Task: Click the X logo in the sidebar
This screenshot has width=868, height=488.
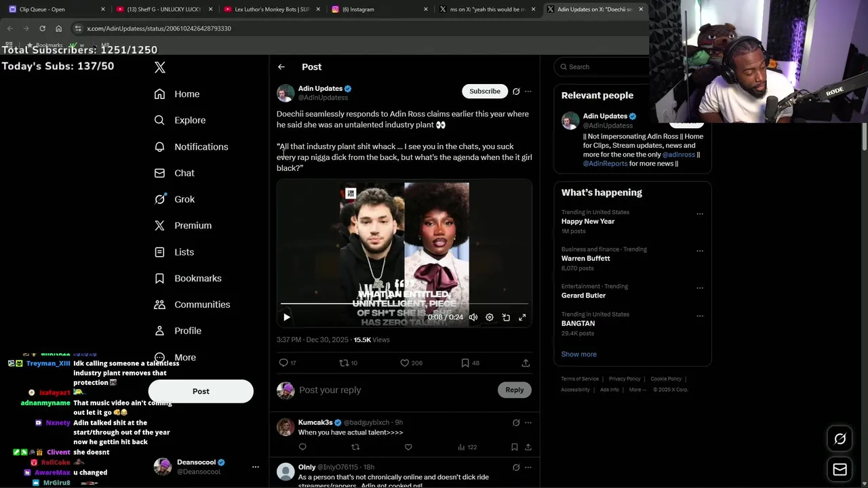Action: 160,67
